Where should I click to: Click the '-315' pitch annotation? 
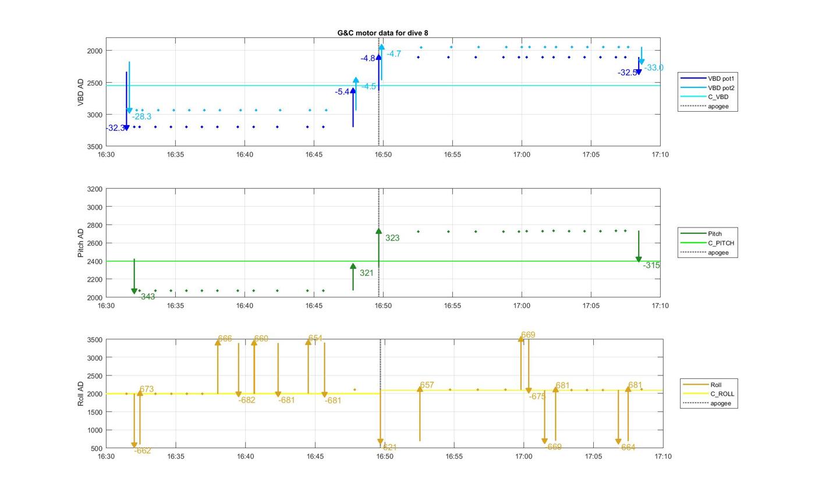pyautogui.click(x=651, y=265)
